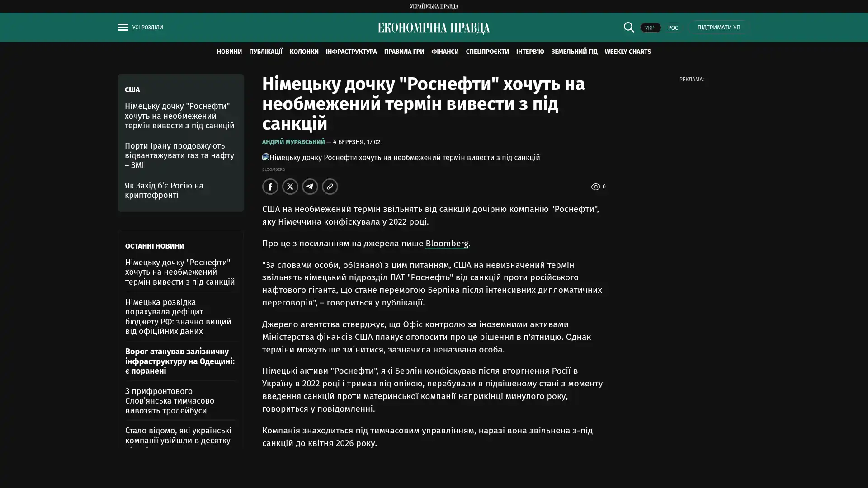This screenshot has height=488, width=868.
Task: Click the eye views counter icon
Action: (x=595, y=187)
